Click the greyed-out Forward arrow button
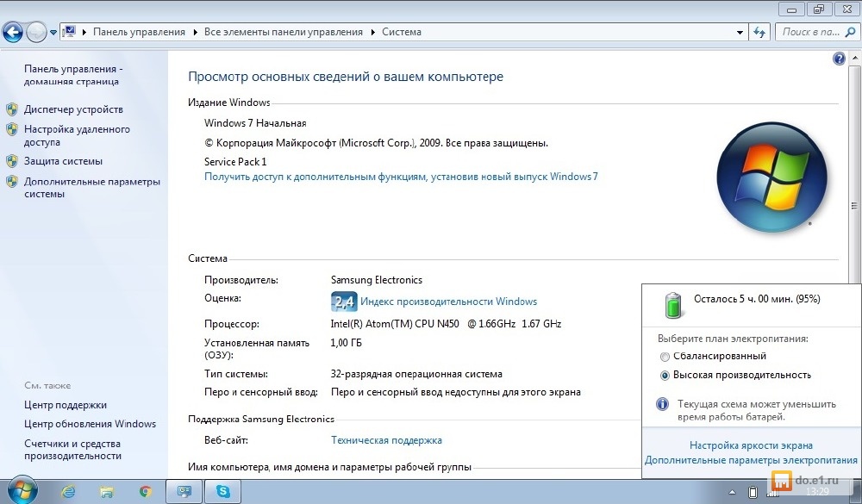The width and height of the screenshot is (862, 504). tap(36, 33)
